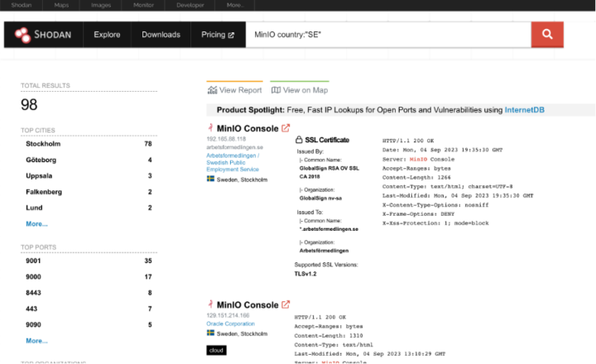Go to the Explore page
The width and height of the screenshot is (596, 364).
pos(107,35)
